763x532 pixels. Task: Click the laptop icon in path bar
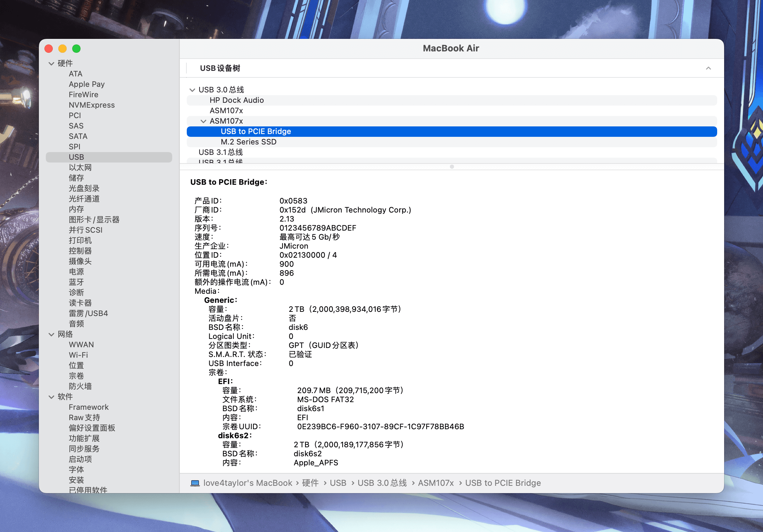coord(195,483)
